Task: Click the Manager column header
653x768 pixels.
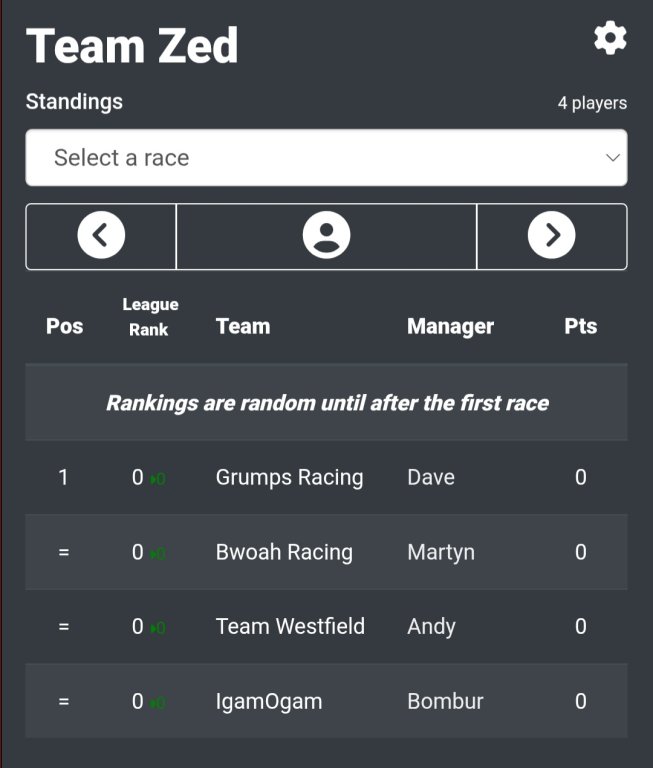Action: click(450, 327)
